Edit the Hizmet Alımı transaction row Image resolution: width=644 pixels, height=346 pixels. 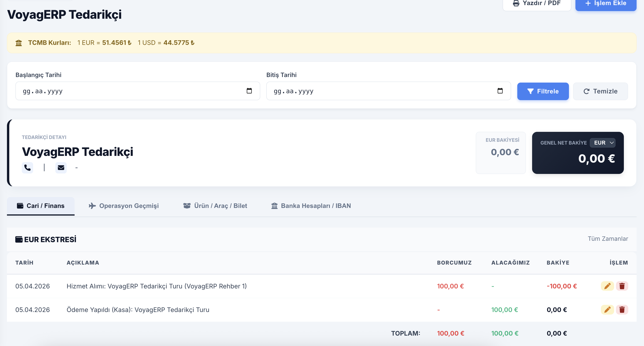point(607,286)
